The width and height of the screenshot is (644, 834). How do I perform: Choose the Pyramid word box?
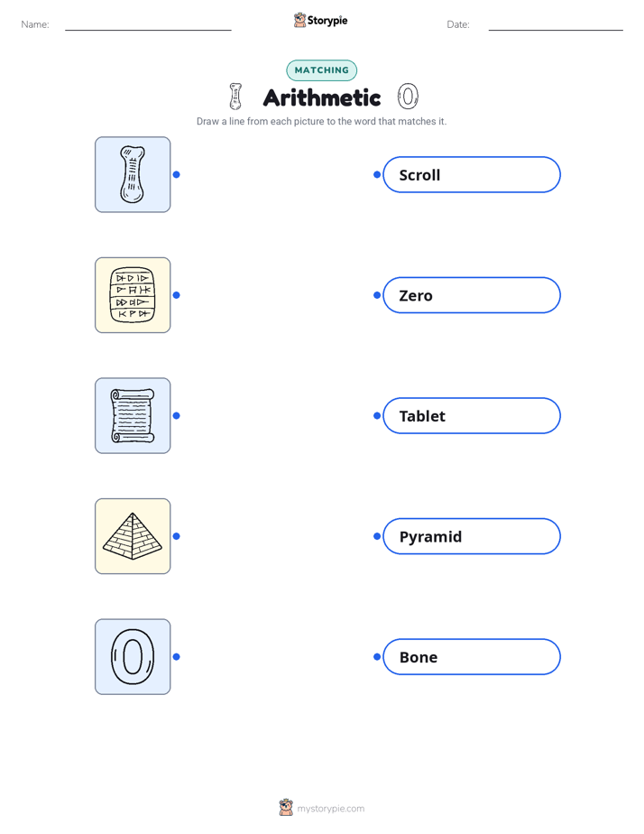472,536
